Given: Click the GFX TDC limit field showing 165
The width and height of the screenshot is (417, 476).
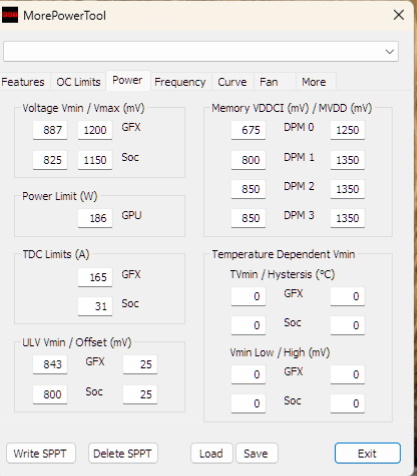Looking at the screenshot, I should point(95,277).
